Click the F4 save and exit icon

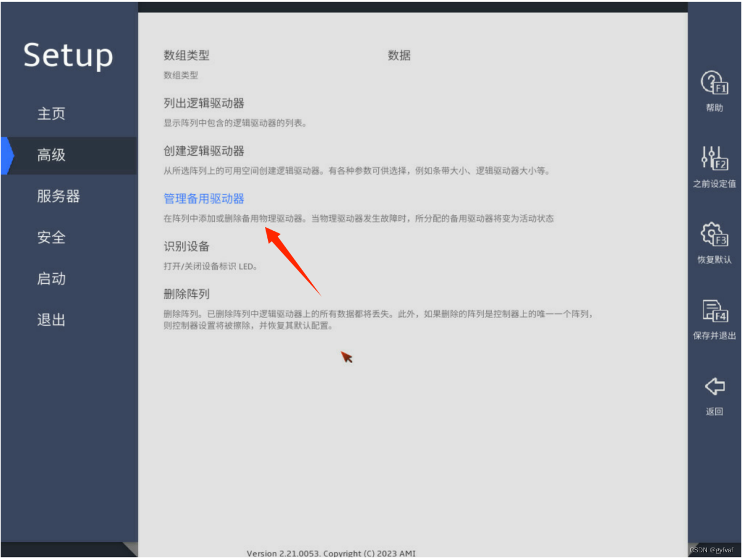[713, 310]
